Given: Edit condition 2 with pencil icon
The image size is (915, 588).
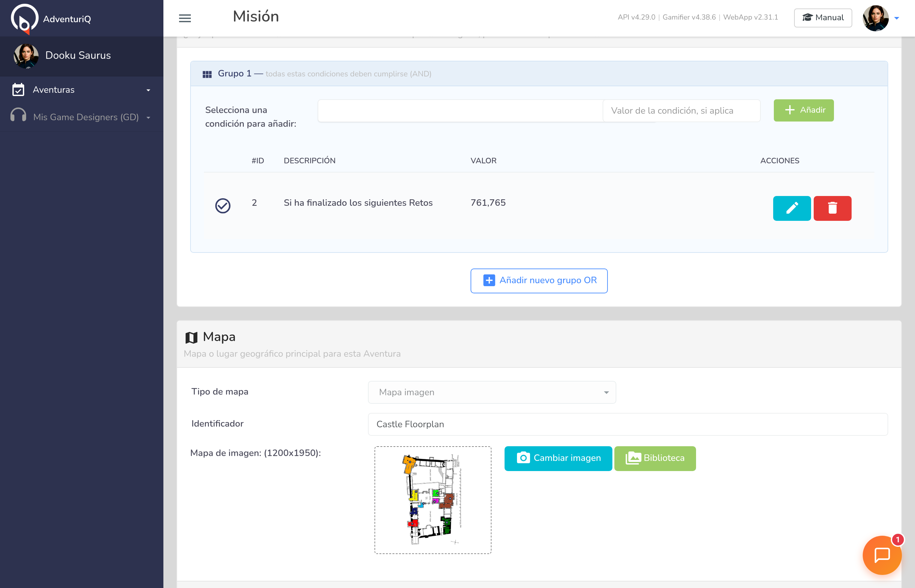Looking at the screenshot, I should 792,208.
